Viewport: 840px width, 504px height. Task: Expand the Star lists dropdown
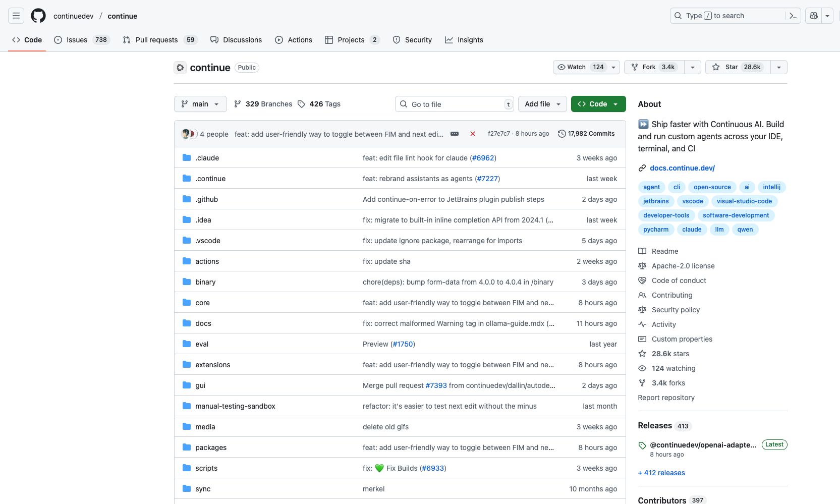[x=779, y=67]
